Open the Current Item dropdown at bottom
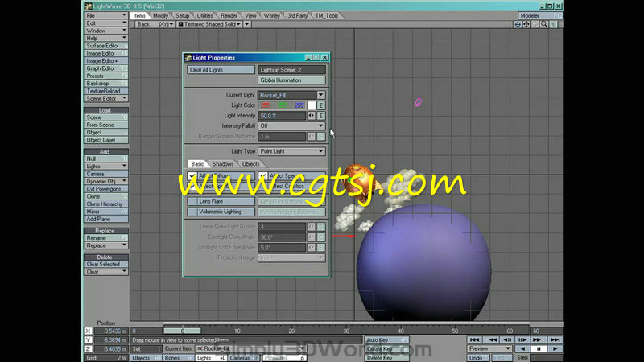Viewport: 644px width, 362px height. pyautogui.click(x=251, y=349)
